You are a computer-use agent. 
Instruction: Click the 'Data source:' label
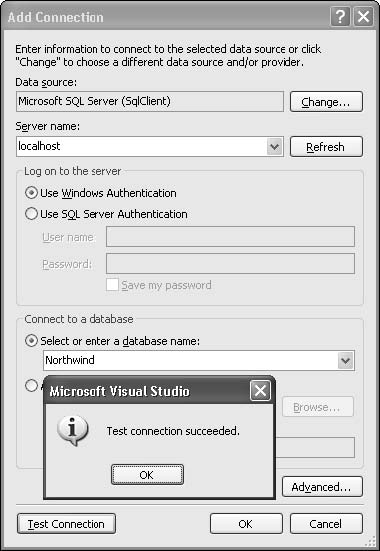46,83
